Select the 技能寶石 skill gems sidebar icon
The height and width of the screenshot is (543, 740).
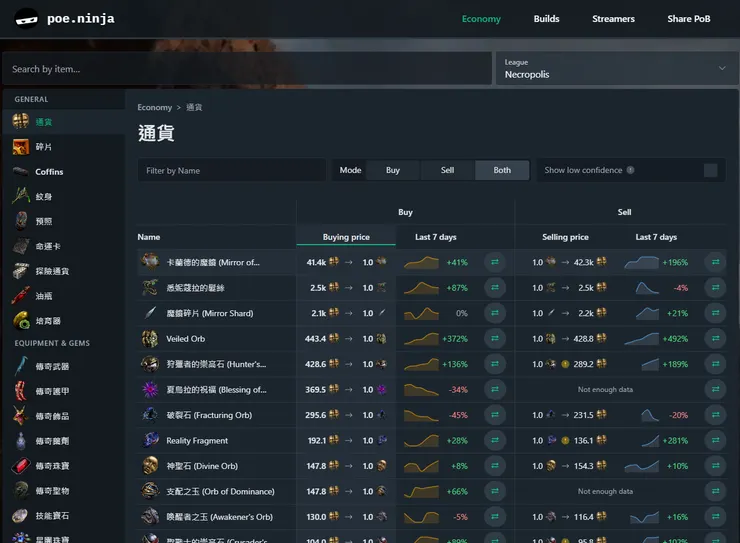point(20,516)
